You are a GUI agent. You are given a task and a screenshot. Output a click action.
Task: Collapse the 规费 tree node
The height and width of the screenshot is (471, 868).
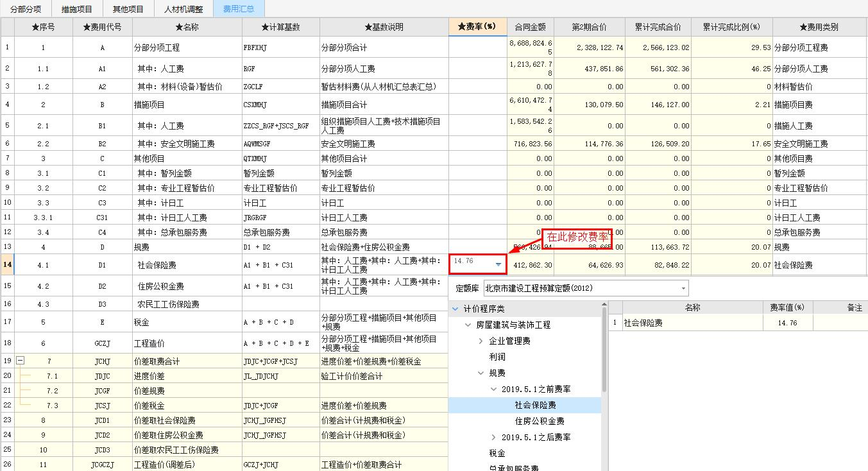click(x=481, y=373)
